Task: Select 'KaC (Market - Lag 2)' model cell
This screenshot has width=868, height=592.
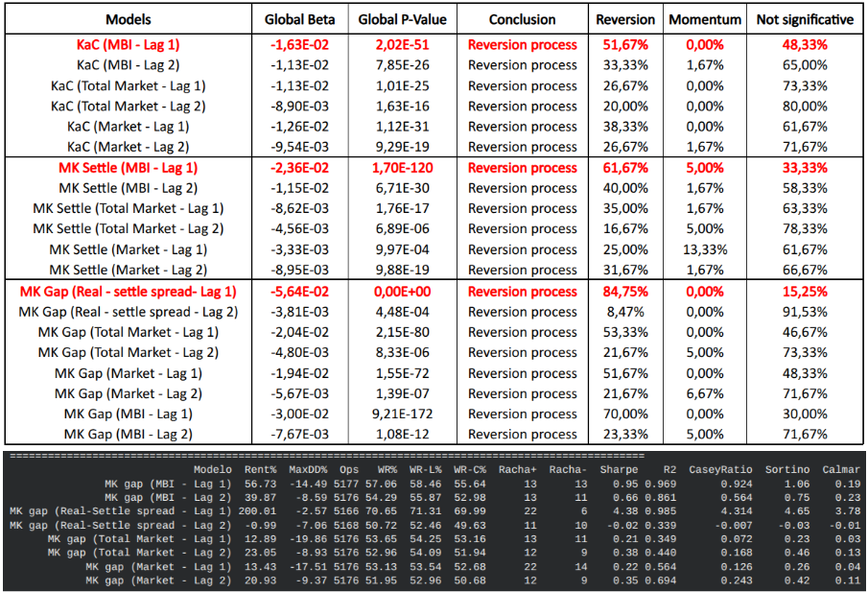Action: (x=129, y=148)
